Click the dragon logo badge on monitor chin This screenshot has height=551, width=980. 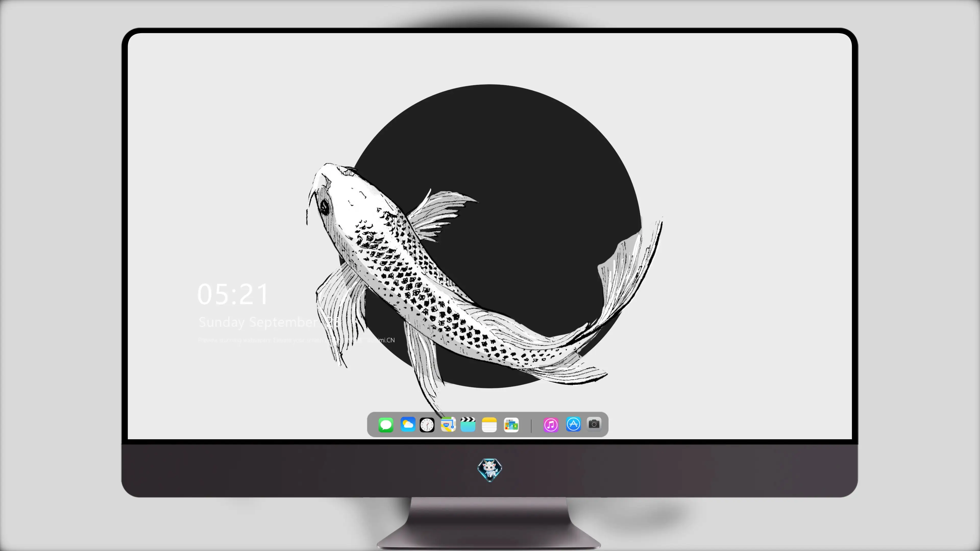490,470
